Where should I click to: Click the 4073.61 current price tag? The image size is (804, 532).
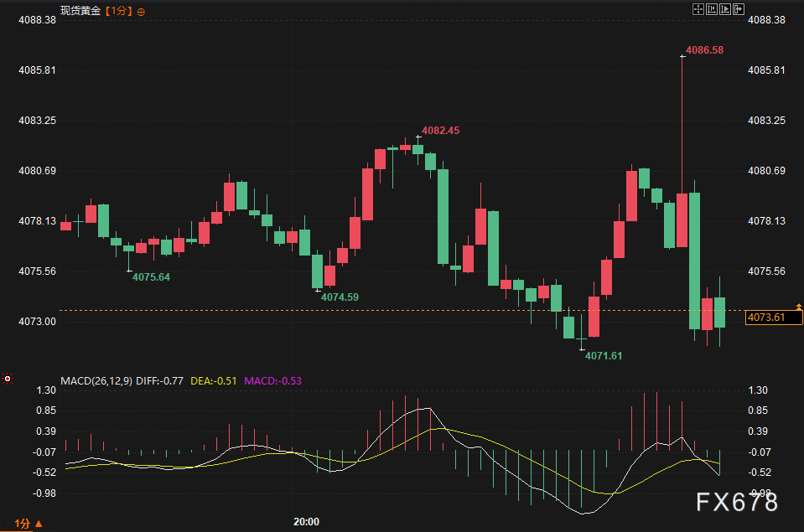pos(774,318)
